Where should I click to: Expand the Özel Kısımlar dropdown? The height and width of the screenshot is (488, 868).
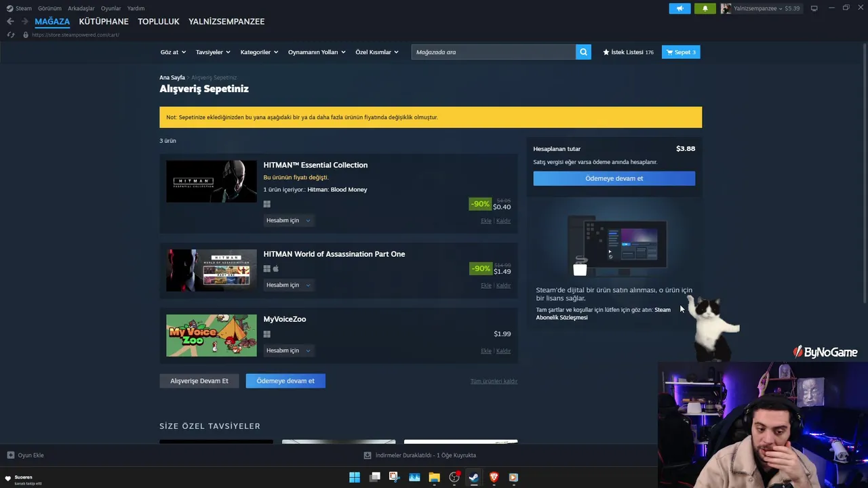coord(377,52)
